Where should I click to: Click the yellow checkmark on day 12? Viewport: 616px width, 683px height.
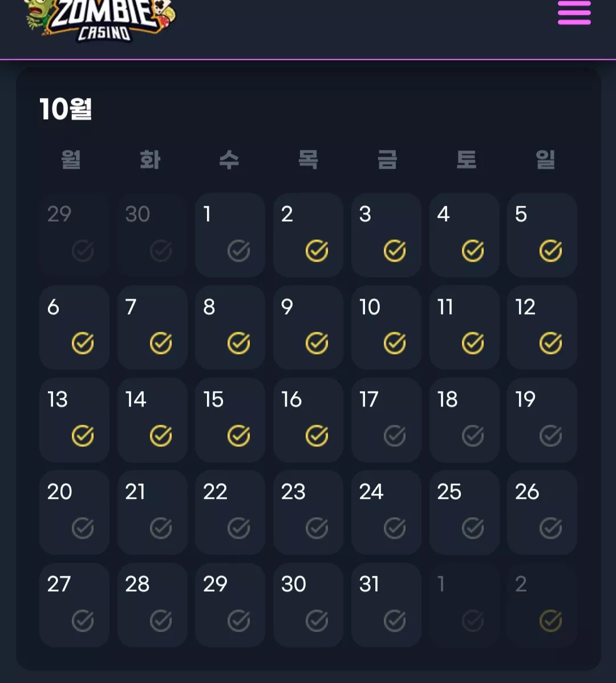click(550, 343)
